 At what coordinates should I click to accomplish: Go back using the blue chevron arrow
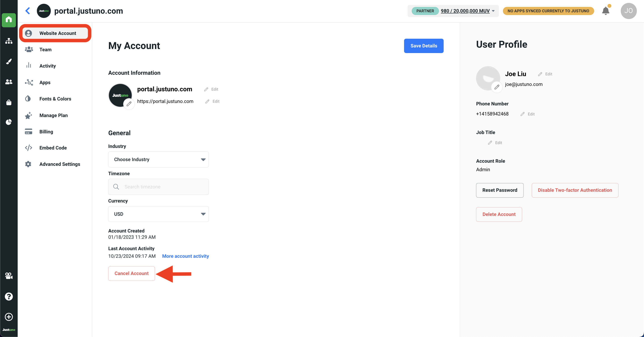tap(28, 11)
